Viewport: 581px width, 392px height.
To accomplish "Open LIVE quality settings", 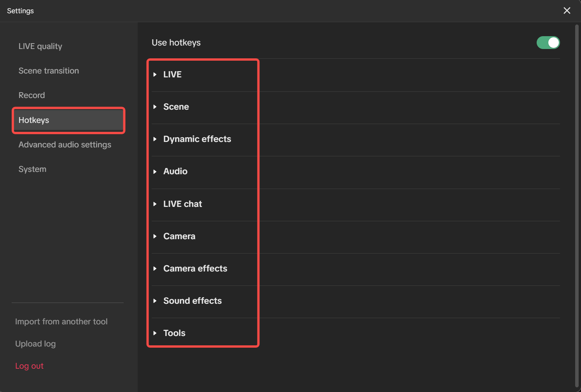I will pos(40,46).
